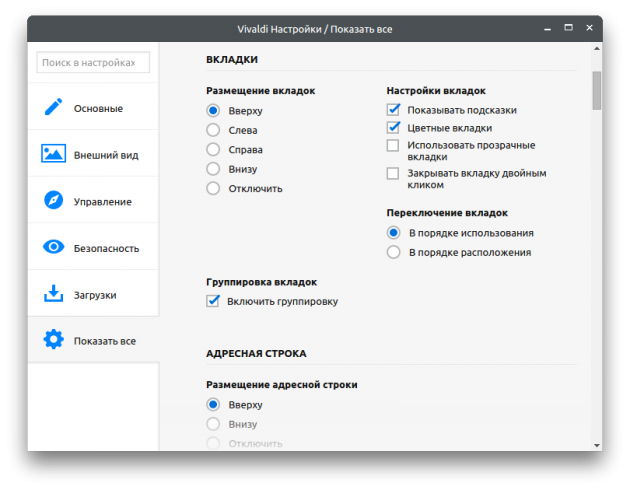Enable Закрывать вкладку двойным кликом
This screenshot has height=490, width=630.
point(393,174)
